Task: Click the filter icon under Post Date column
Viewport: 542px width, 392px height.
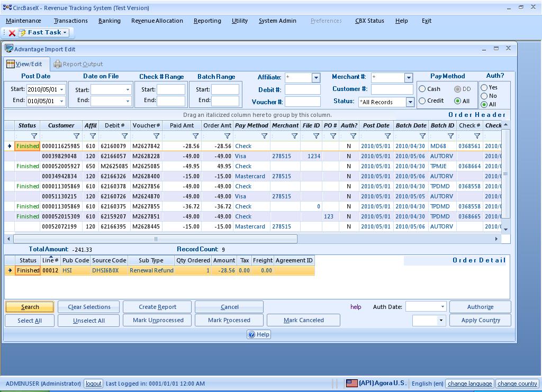Action: tap(387, 136)
